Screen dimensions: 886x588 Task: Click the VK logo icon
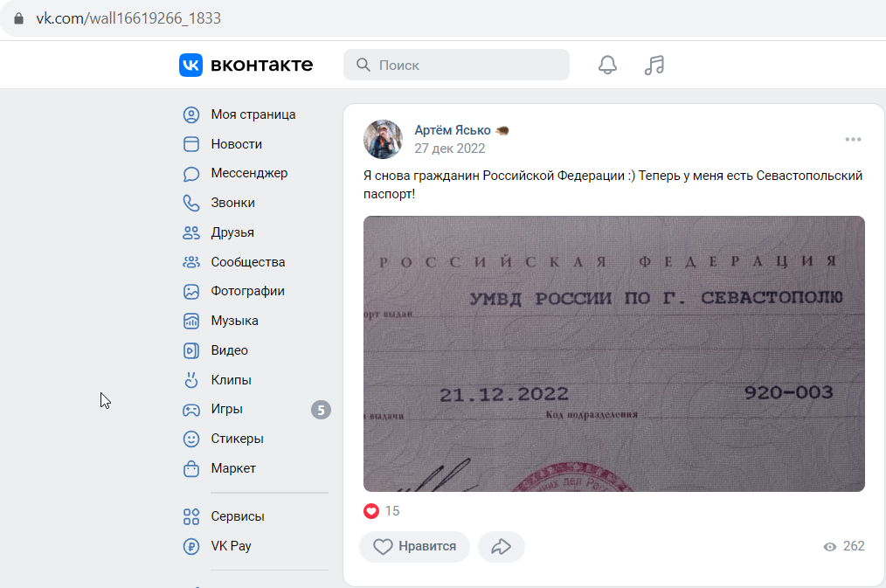[191, 65]
